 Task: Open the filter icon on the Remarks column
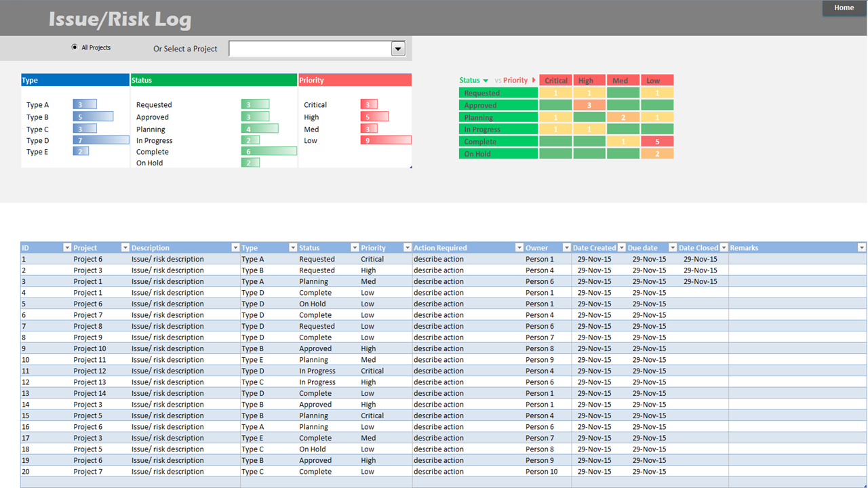861,247
